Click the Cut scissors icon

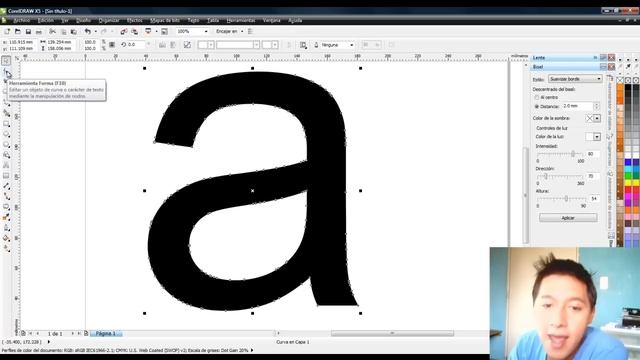pyautogui.click(x=53, y=31)
